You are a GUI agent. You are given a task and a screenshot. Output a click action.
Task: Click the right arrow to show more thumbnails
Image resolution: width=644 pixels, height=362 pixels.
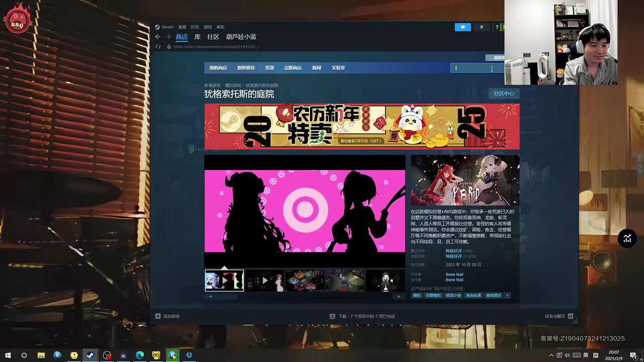[x=398, y=296]
